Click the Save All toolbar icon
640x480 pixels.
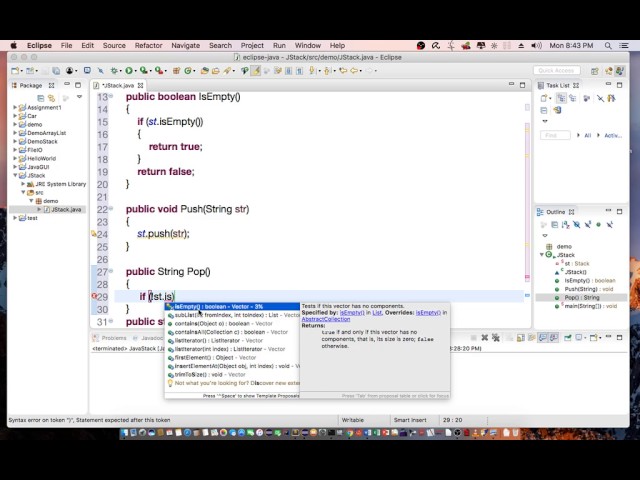click(x=56, y=71)
